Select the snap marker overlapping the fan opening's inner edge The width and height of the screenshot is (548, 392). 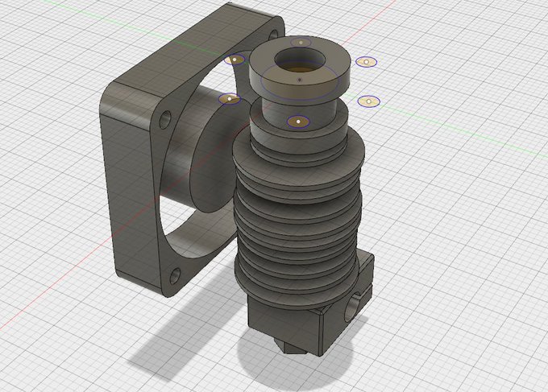pyautogui.click(x=230, y=99)
